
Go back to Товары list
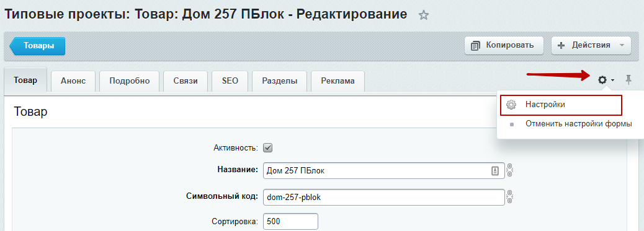click(37, 46)
